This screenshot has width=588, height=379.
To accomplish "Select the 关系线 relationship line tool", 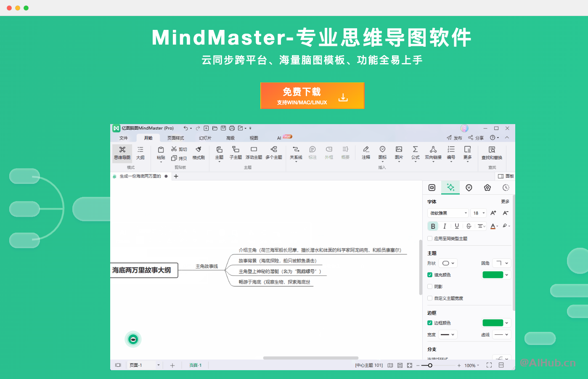I will coord(296,153).
